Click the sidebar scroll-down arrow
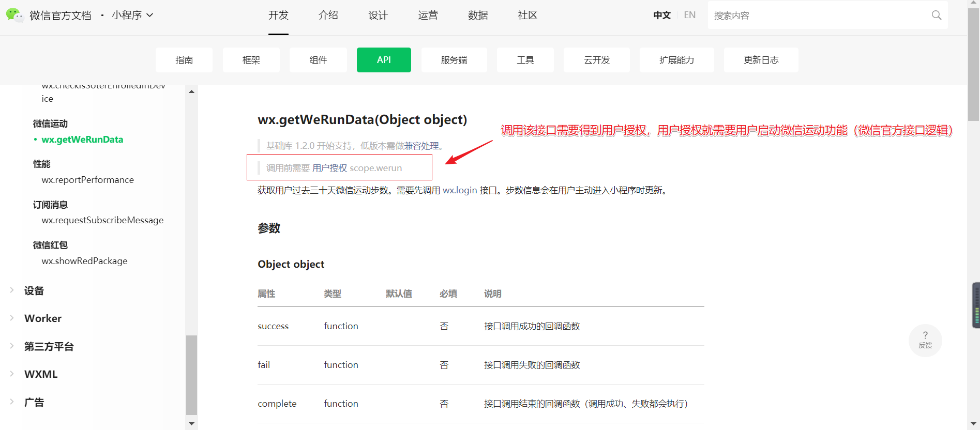 coord(192,424)
